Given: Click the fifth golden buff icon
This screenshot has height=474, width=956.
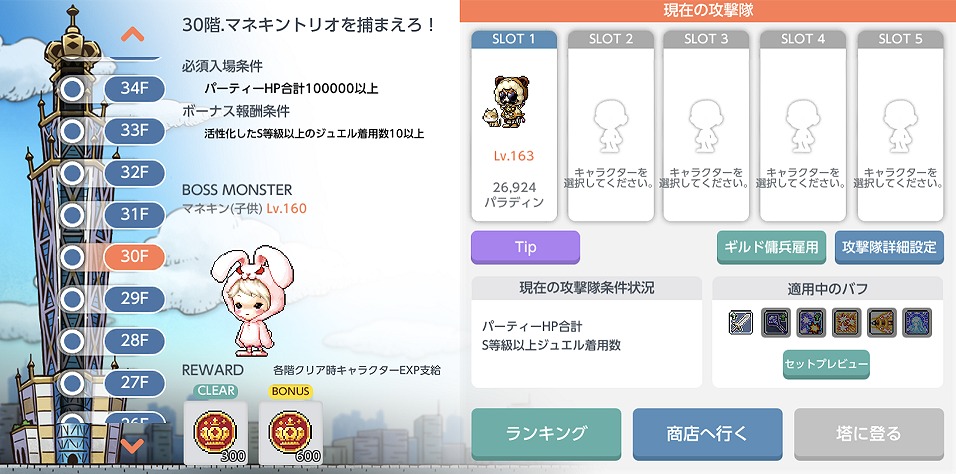Looking at the screenshot, I should [x=882, y=322].
